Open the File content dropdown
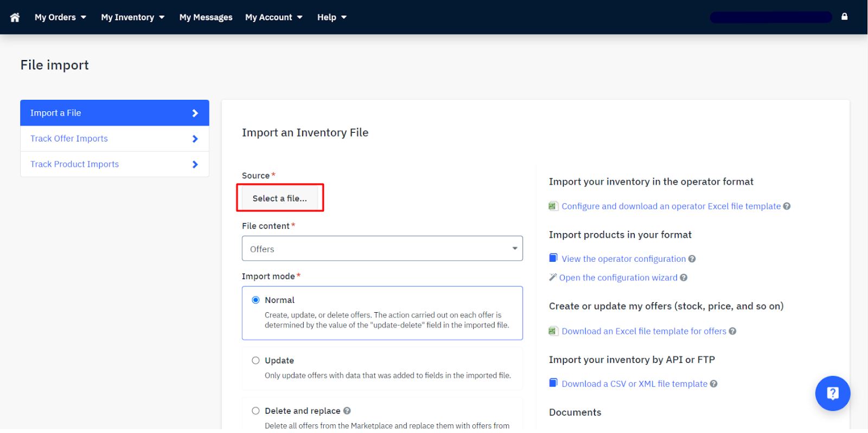This screenshot has height=433, width=868. click(382, 249)
